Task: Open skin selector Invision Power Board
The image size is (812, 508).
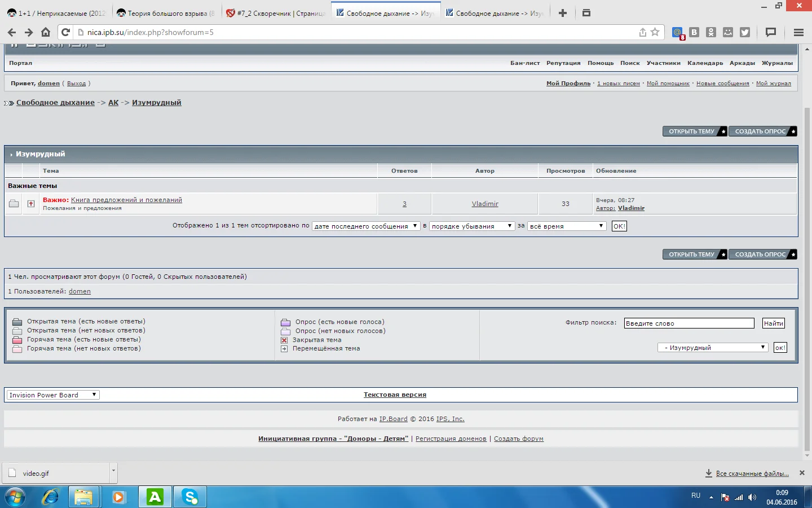Action: point(53,395)
